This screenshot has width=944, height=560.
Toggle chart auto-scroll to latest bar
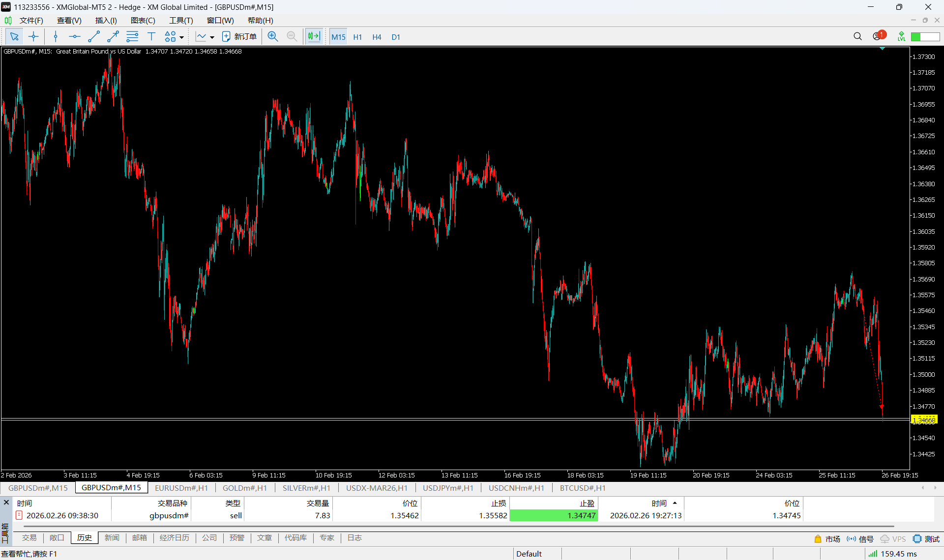[314, 37]
